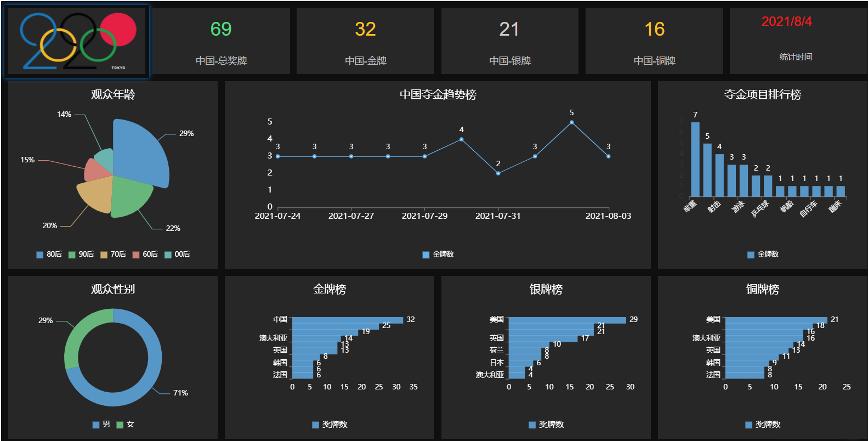The image size is (868, 441).
Task: Click the 中国 bar showing 32 in 金牌榜
Action: tap(348, 320)
